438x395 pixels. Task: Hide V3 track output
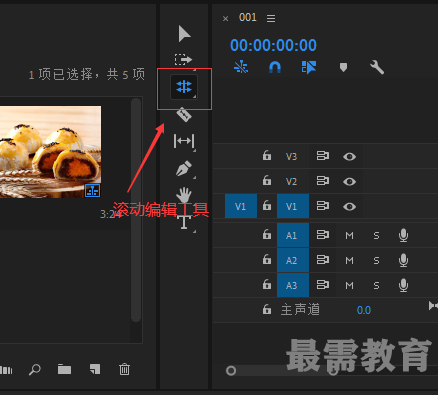pos(349,156)
